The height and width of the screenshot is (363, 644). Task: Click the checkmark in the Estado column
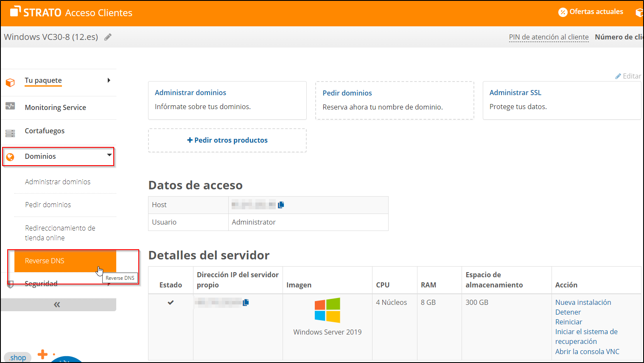click(171, 303)
